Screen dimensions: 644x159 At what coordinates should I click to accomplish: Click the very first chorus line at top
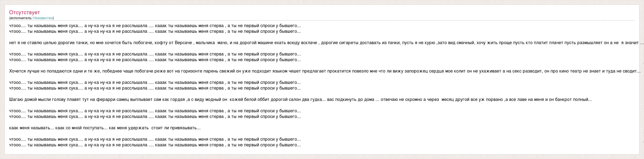click(x=155, y=26)
